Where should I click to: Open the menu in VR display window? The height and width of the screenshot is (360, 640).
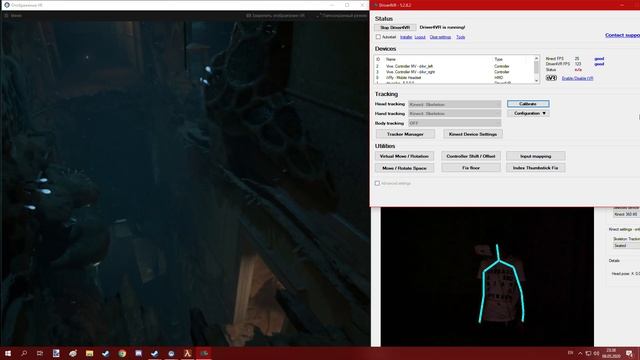pos(13,16)
